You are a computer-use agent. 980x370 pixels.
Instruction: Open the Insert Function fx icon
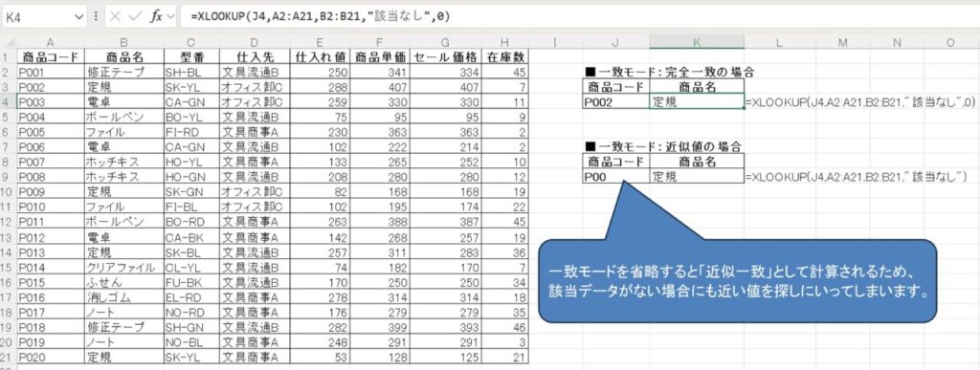coord(156,17)
